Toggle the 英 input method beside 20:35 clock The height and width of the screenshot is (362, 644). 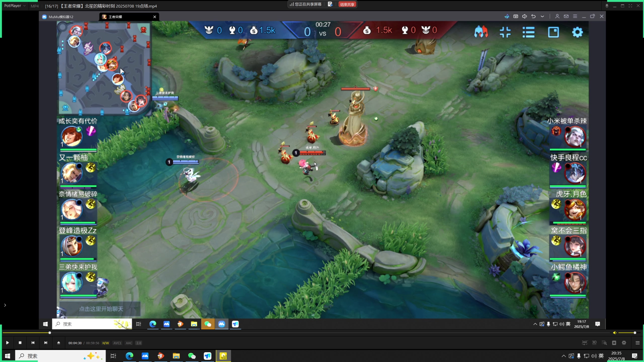[x=601, y=356]
